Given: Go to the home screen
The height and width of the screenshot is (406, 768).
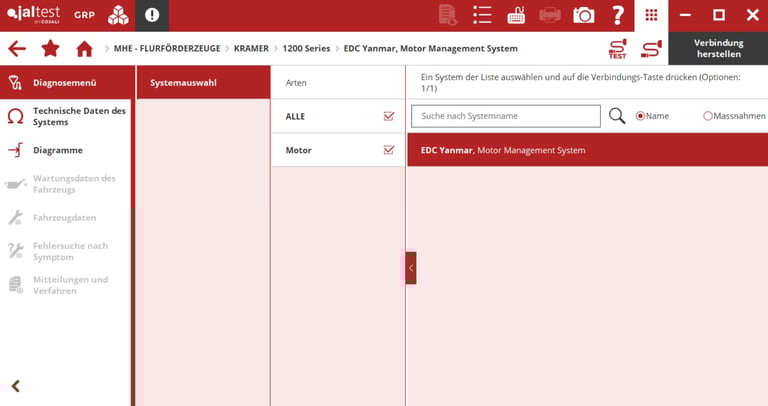Looking at the screenshot, I should click(x=84, y=48).
